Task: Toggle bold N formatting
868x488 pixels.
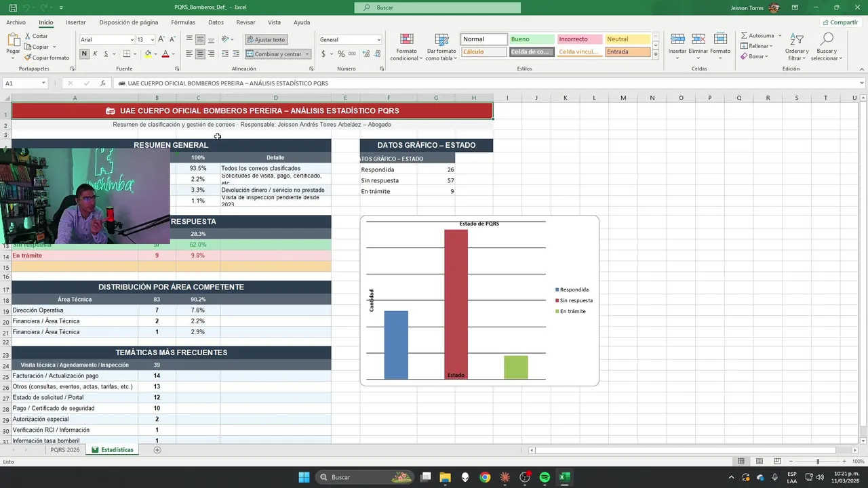Action: (x=84, y=54)
